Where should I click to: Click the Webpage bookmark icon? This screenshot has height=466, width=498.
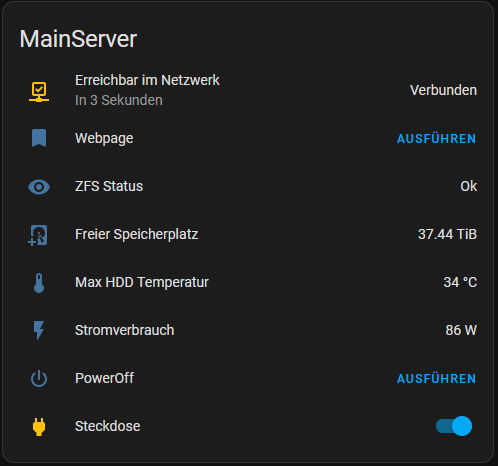click(x=39, y=138)
